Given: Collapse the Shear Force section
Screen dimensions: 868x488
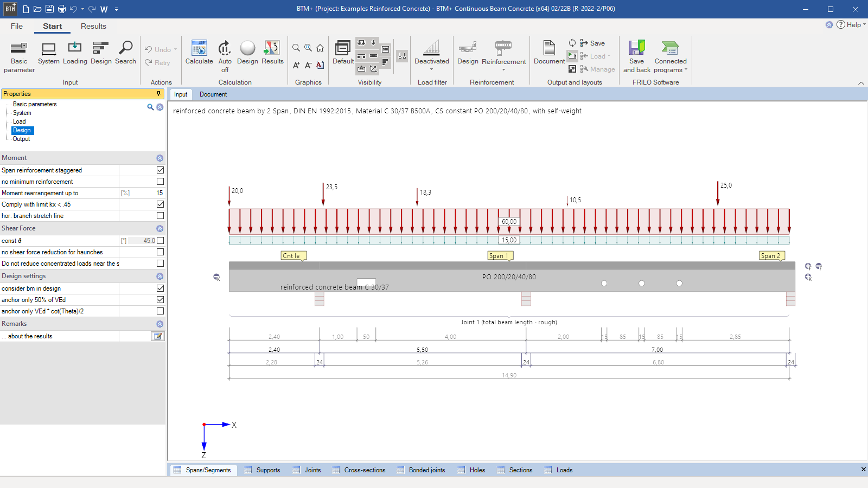Looking at the screenshot, I should [x=159, y=229].
